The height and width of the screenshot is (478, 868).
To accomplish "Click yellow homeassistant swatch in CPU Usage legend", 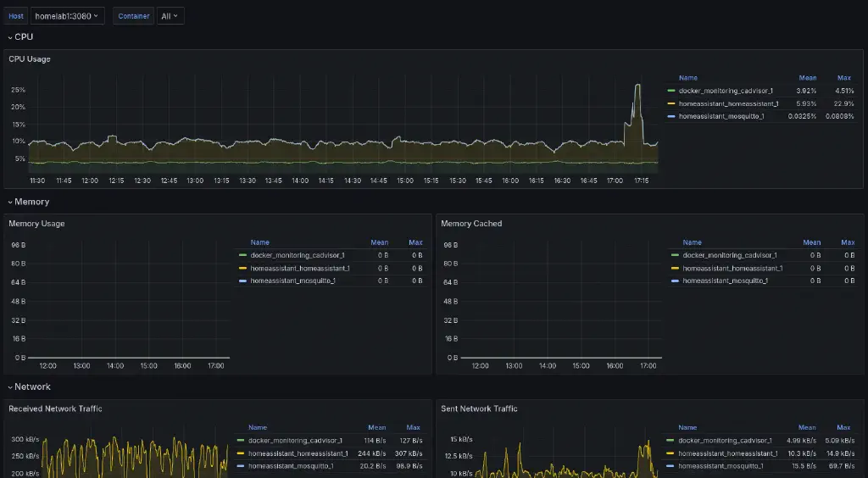I will pyautogui.click(x=671, y=103).
